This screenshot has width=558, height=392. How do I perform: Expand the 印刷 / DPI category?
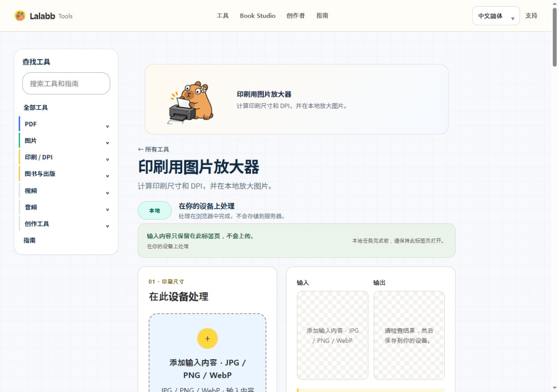[66, 157]
